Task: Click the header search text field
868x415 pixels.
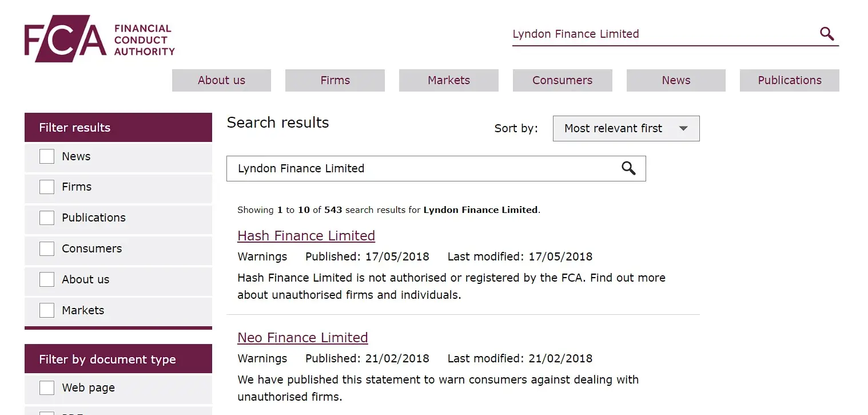Action: point(663,34)
